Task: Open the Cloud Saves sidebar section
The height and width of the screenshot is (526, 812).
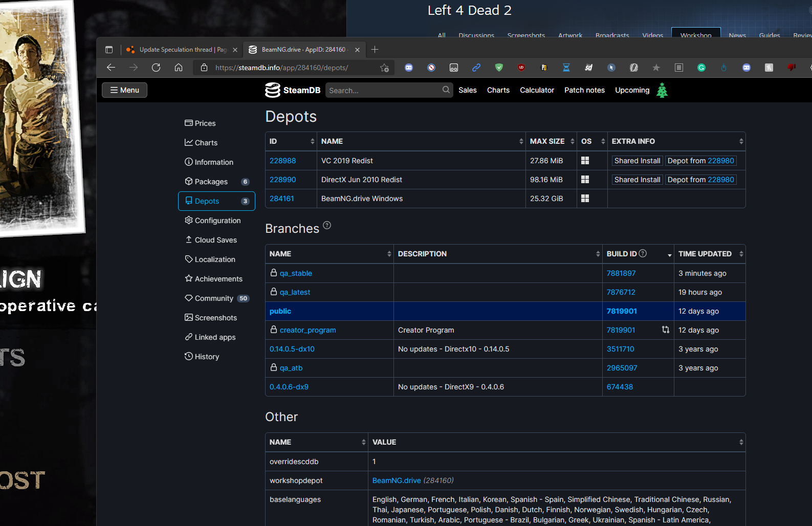Action: [x=216, y=240]
